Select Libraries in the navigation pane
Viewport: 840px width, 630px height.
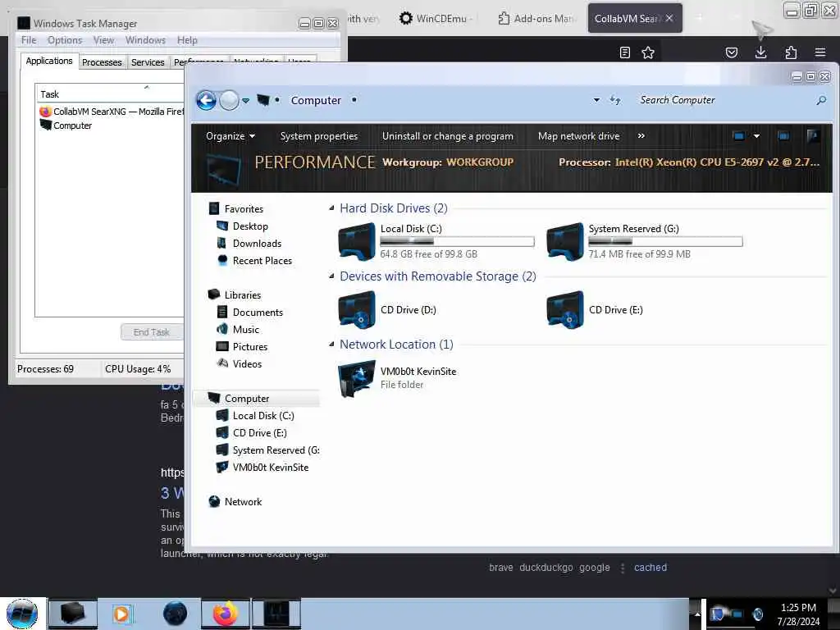[243, 295]
